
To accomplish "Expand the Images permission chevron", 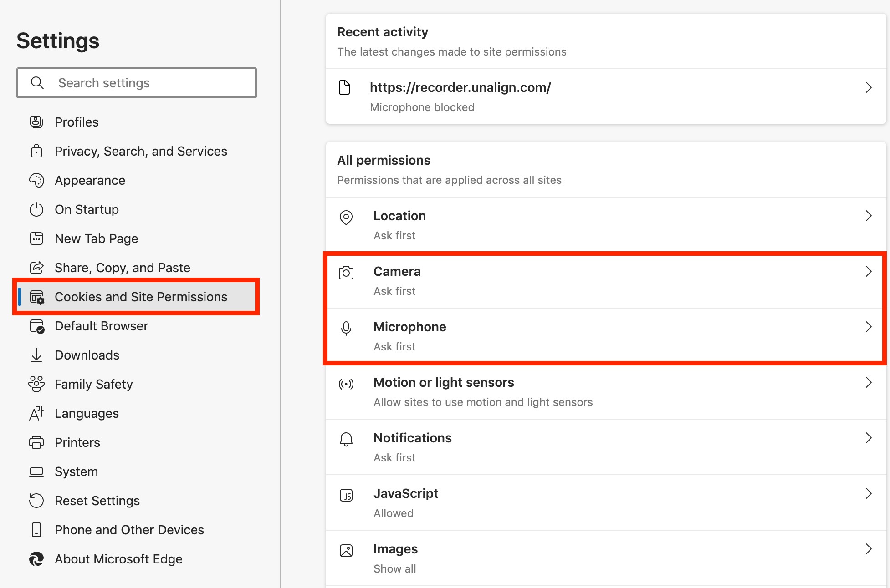I will [x=869, y=549].
